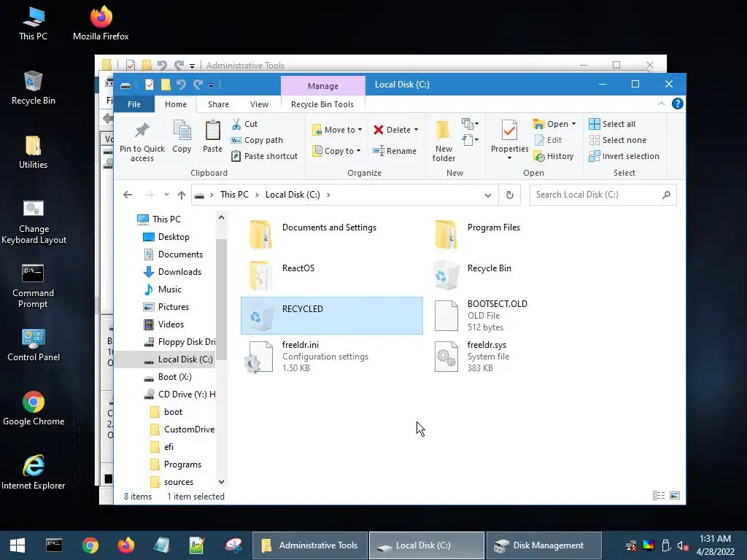Image resolution: width=747 pixels, height=560 pixels.
Task: Click Invert selection
Action: (x=624, y=156)
